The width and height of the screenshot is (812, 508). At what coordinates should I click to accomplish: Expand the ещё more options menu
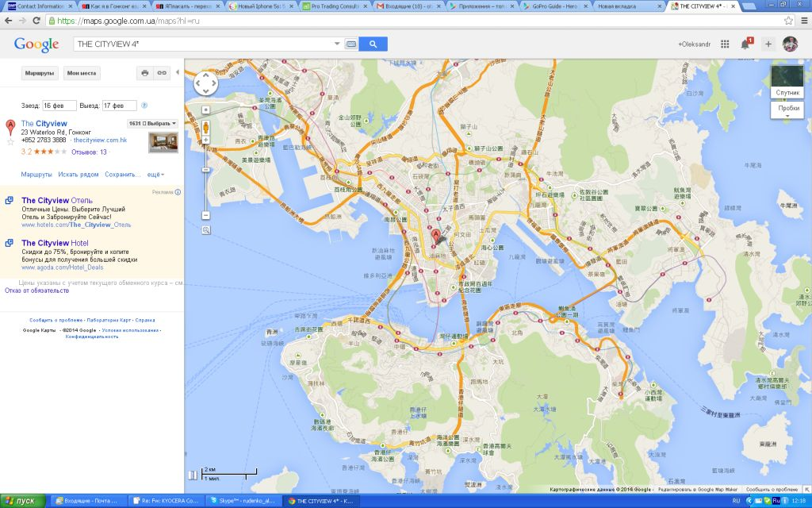click(x=155, y=174)
